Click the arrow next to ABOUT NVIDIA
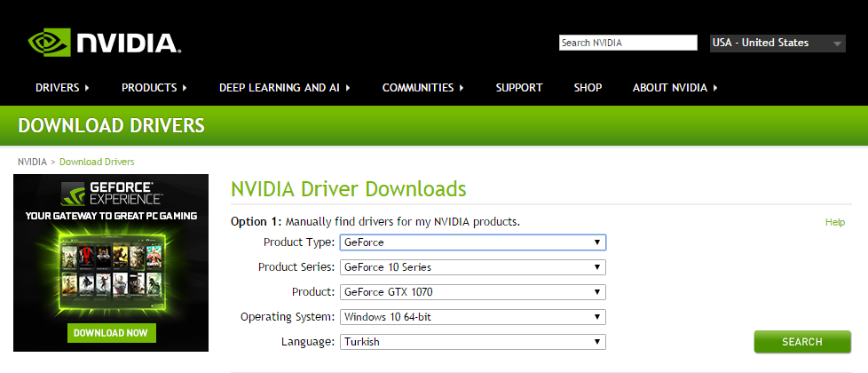868x373 pixels. [x=715, y=88]
